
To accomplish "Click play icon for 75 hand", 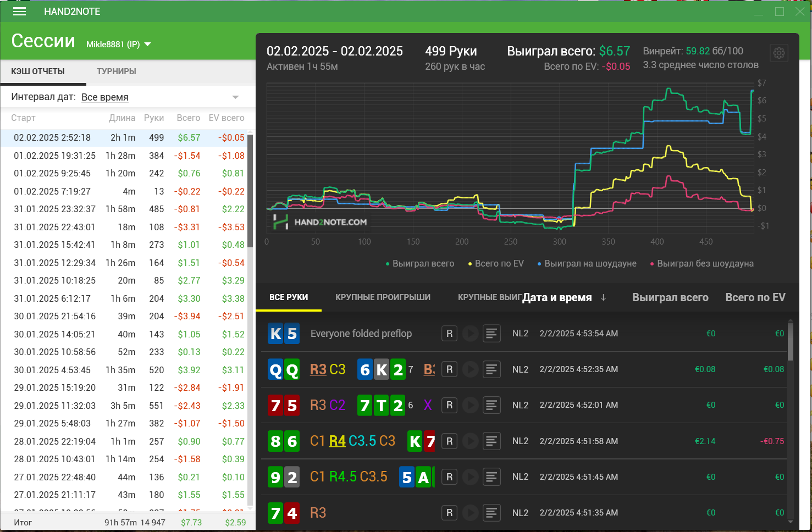I will pyautogui.click(x=470, y=405).
